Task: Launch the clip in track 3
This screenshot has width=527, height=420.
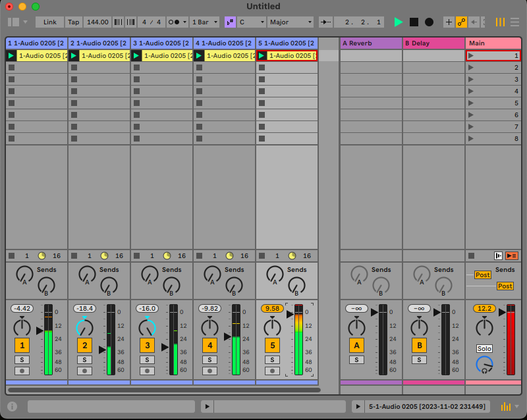Action: (136, 56)
